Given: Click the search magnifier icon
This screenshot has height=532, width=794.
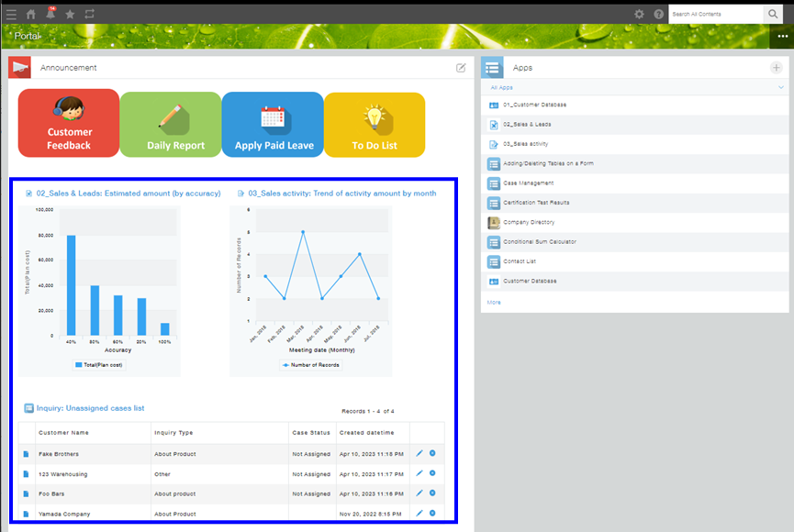Looking at the screenshot, I should coord(773,13).
